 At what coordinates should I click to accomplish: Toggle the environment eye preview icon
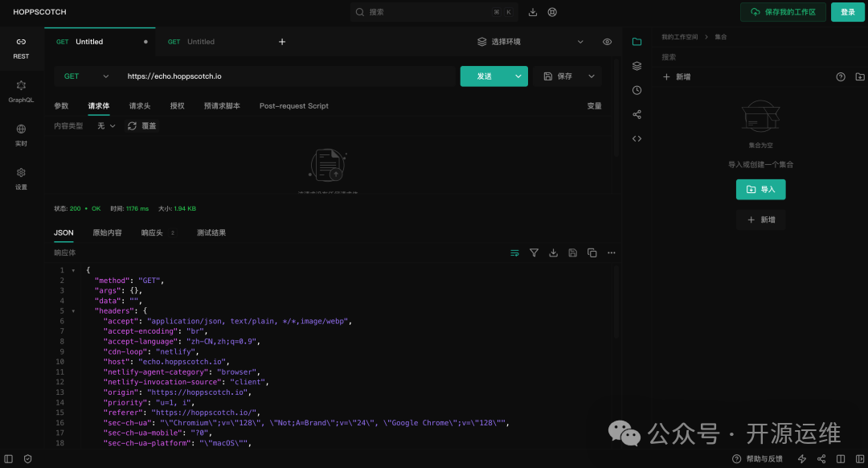pos(607,42)
